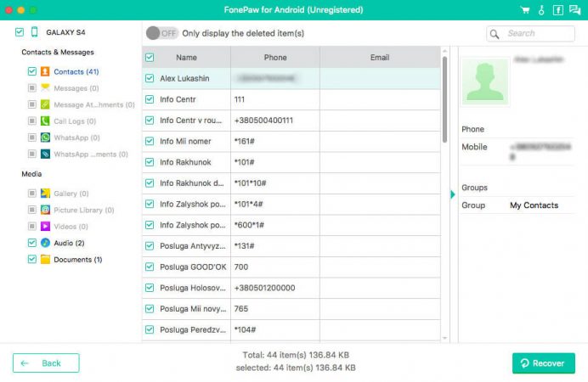Collapse the contact details panel arrow
The height and width of the screenshot is (382, 588).
(453, 194)
